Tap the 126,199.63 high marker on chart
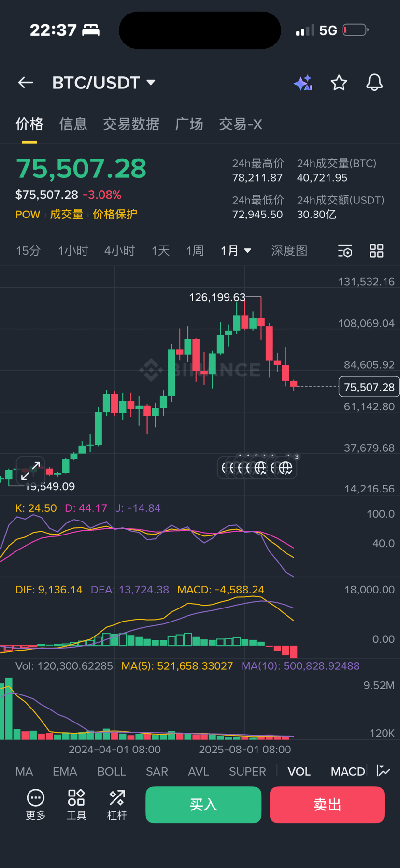The height and width of the screenshot is (868, 400). [x=217, y=297]
